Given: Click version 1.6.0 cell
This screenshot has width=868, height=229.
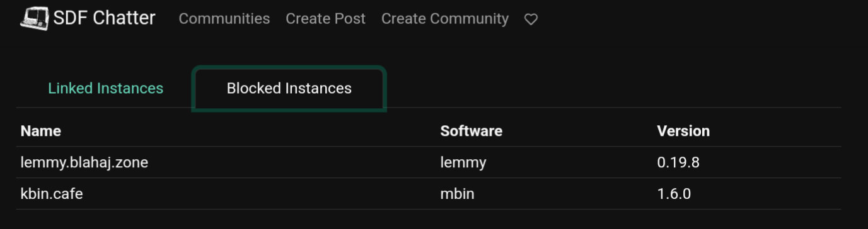Looking at the screenshot, I should pyautogui.click(x=674, y=194).
